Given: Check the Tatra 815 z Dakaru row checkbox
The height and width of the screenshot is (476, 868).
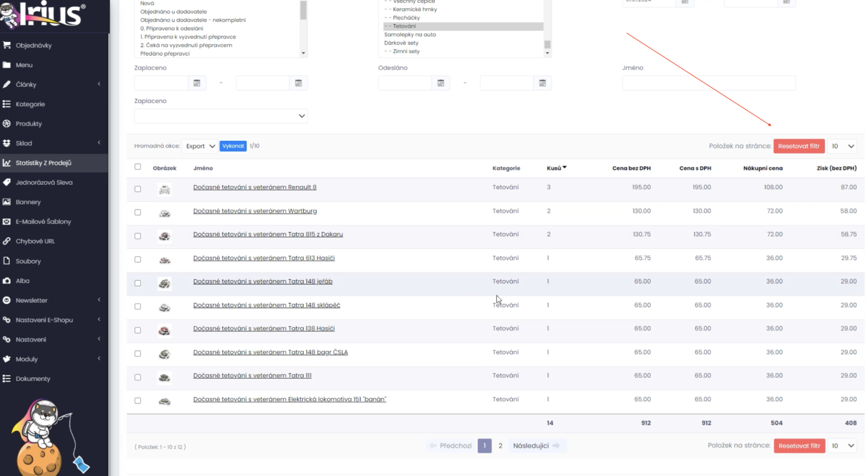Looking at the screenshot, I should (138, 236).
